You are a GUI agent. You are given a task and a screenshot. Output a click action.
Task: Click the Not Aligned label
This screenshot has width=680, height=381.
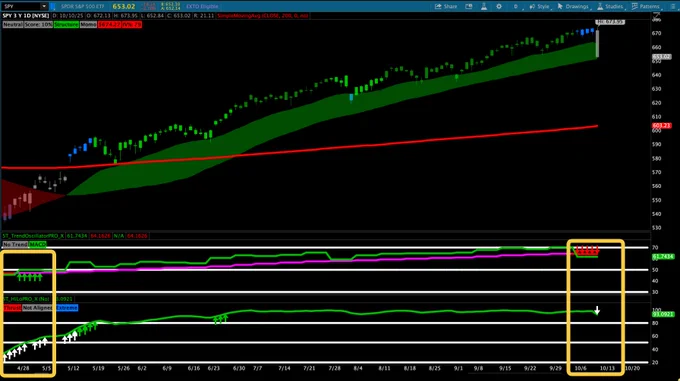pos(37,308)
